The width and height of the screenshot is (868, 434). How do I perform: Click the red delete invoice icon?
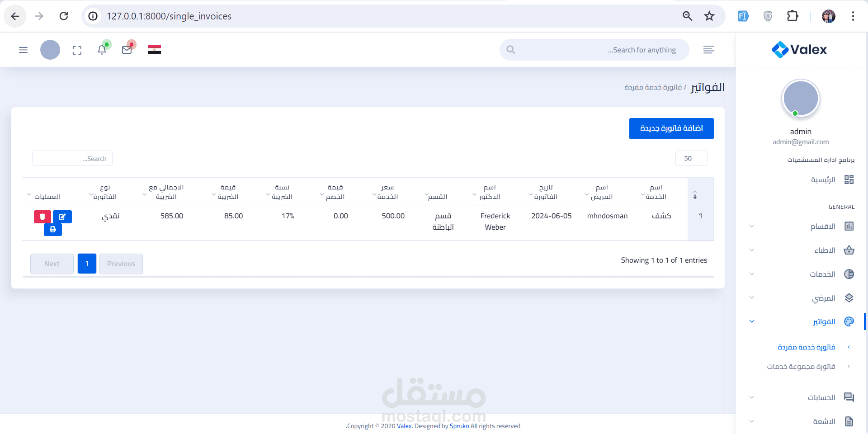click(x=42, y=217)
